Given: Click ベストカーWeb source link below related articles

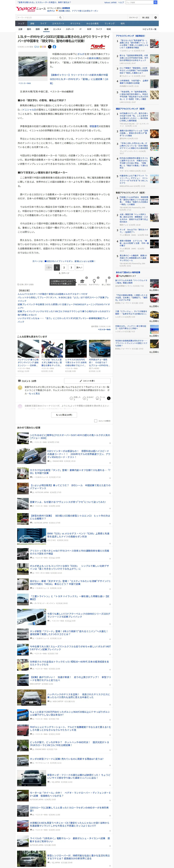Looking at the screenshot, I should click(104, 329).
